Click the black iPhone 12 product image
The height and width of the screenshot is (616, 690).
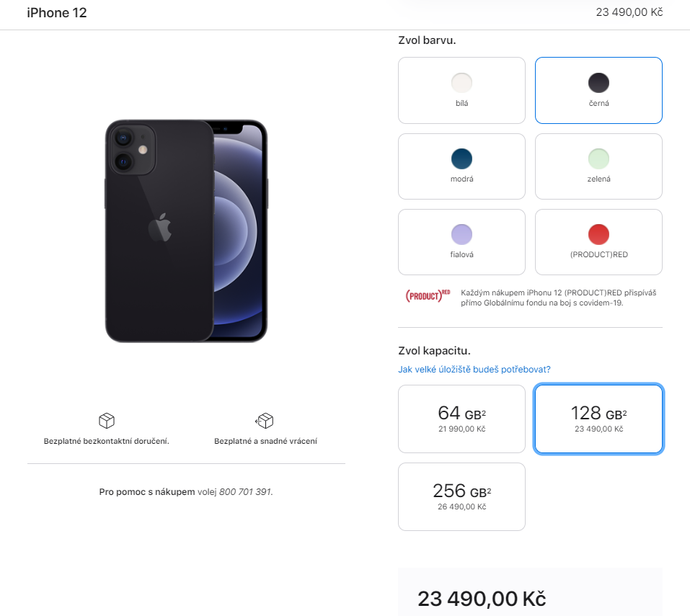click(x=186, y=231)
